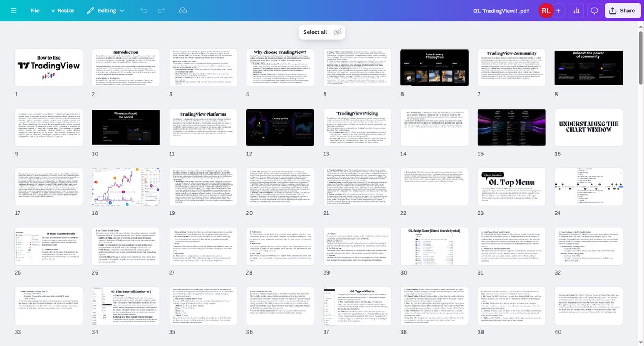Click the undo arrow

tap(143, 10)
